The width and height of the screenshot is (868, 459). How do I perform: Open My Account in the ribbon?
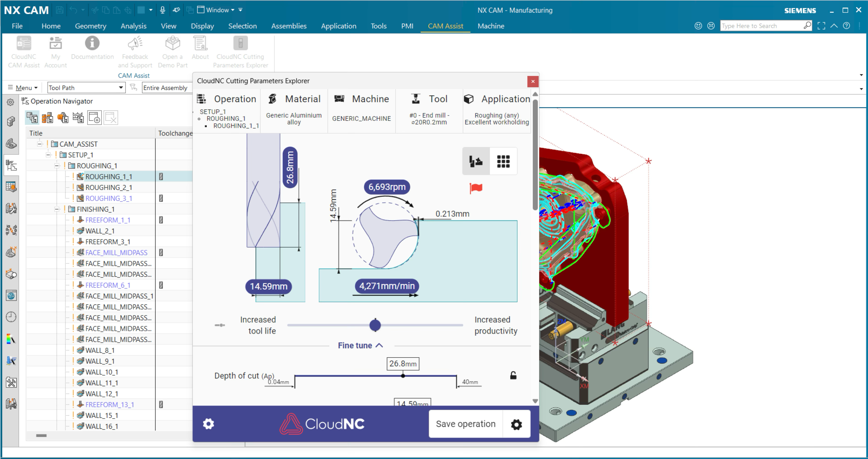pyautogui.click(x=56, y=52)
